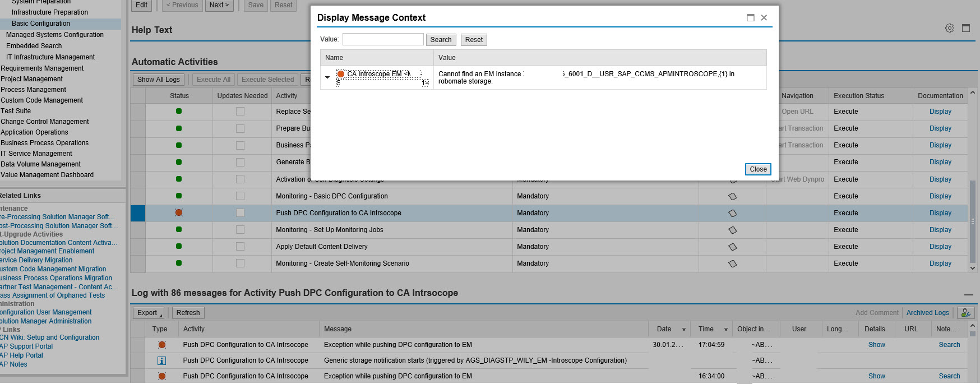The height and width of the screenshot is (384, 980).
Task: Click the Next > button
Action: click(219, 5)
